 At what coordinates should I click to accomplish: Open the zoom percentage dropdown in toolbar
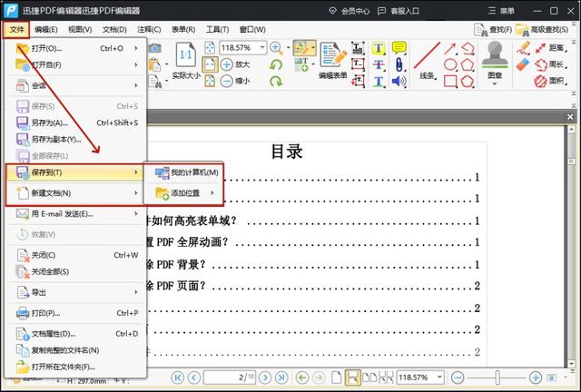(261, 47)
